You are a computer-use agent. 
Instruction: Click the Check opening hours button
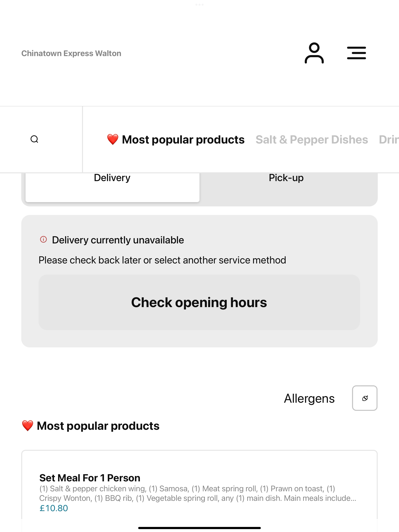(x=199, y=302)
